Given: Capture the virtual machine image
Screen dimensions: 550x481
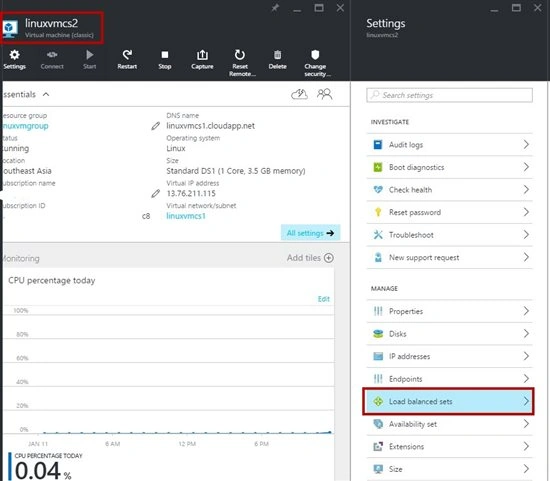Looking at the screenshot, I should tap(202, 60).
